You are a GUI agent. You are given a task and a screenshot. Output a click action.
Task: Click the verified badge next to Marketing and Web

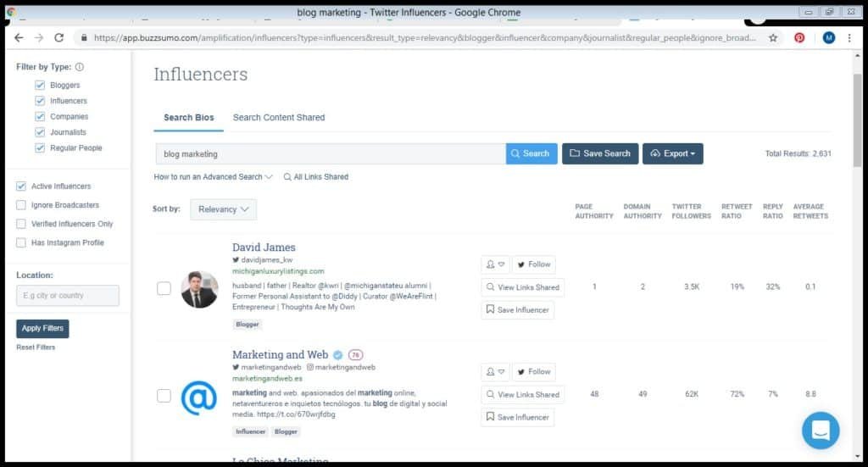[337, 354]
